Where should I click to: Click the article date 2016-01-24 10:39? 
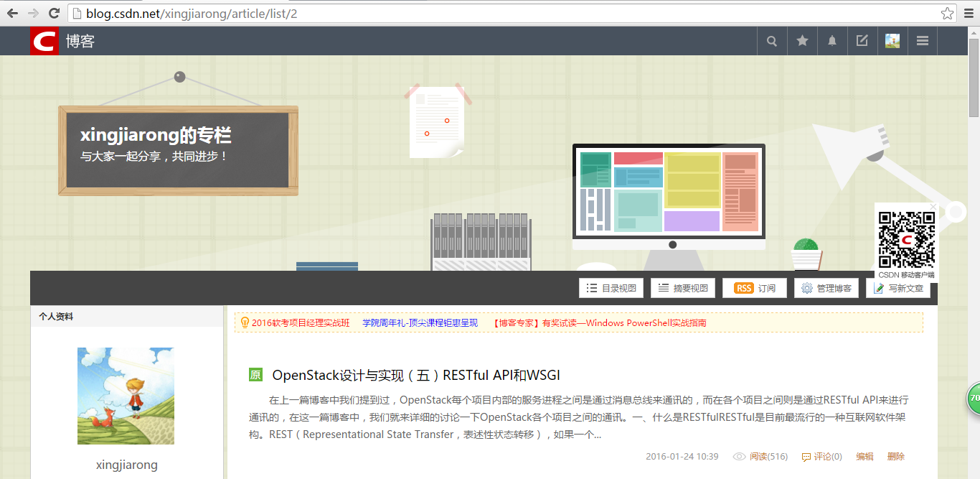[x=682, y=457]
